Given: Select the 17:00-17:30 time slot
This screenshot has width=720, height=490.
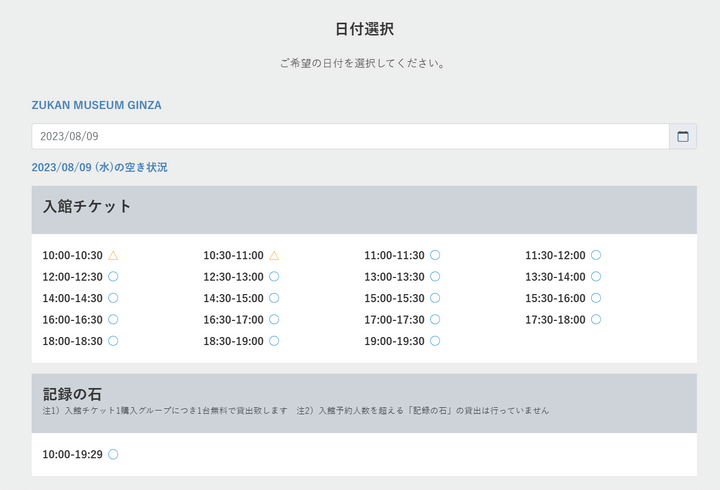Looking at the screenshot, I should click(394, 320).
